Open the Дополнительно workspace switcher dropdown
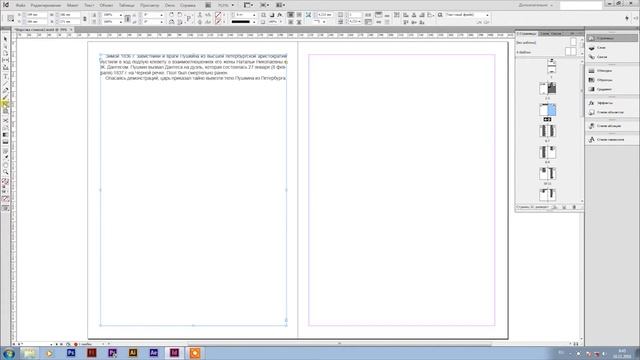 (536, 5)
